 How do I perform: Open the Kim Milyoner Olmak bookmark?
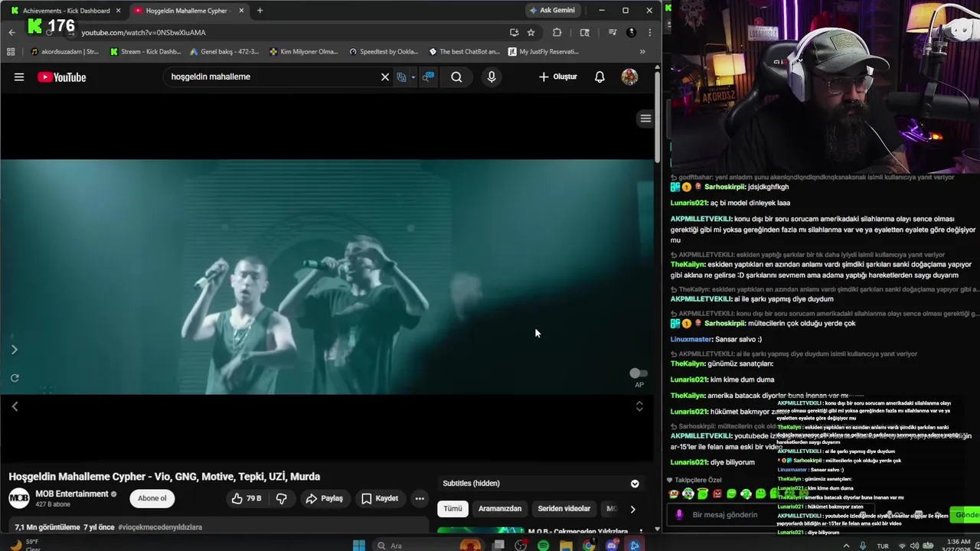coord(304,52)
